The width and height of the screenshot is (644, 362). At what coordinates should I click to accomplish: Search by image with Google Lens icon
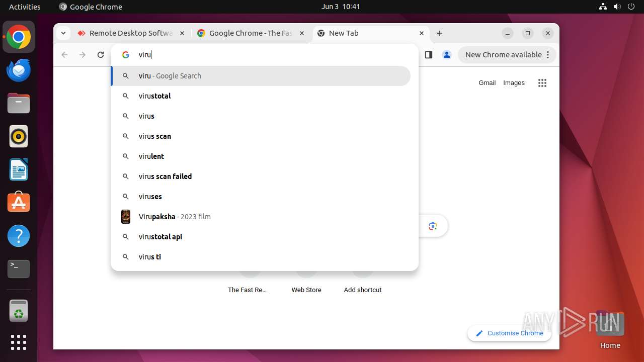[433, 226]
